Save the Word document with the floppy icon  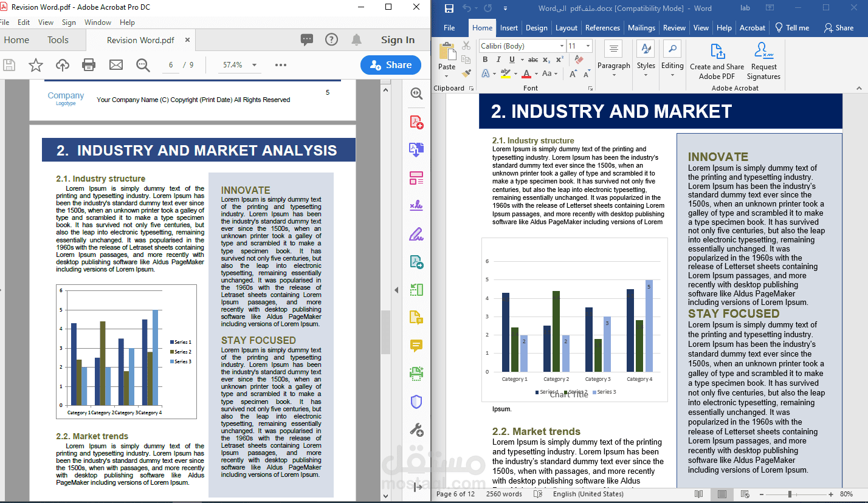click(449, 9)
